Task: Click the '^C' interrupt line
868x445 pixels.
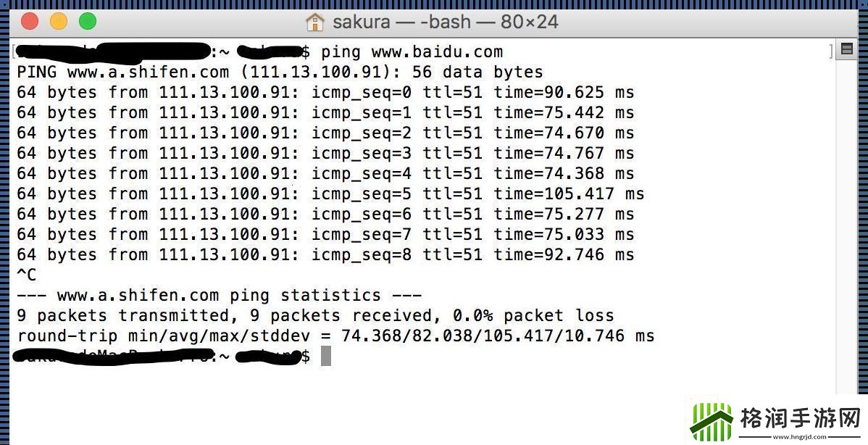Action: click(26, 275)
